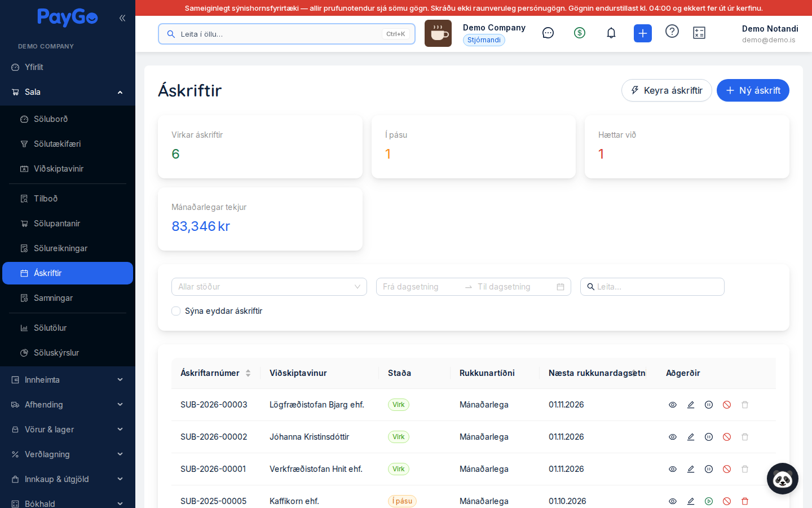Toggle 'Sýna eyddar áskriftir' checkbox
Image resolution: width=812 pixels, height=508 pixels.
click(176, 311)
